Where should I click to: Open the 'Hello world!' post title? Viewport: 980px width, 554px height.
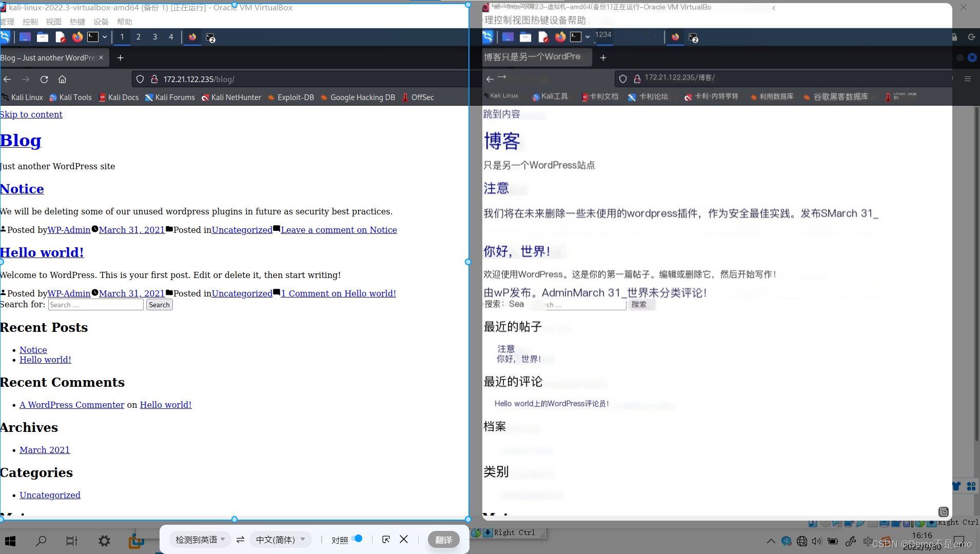point(42,252)
